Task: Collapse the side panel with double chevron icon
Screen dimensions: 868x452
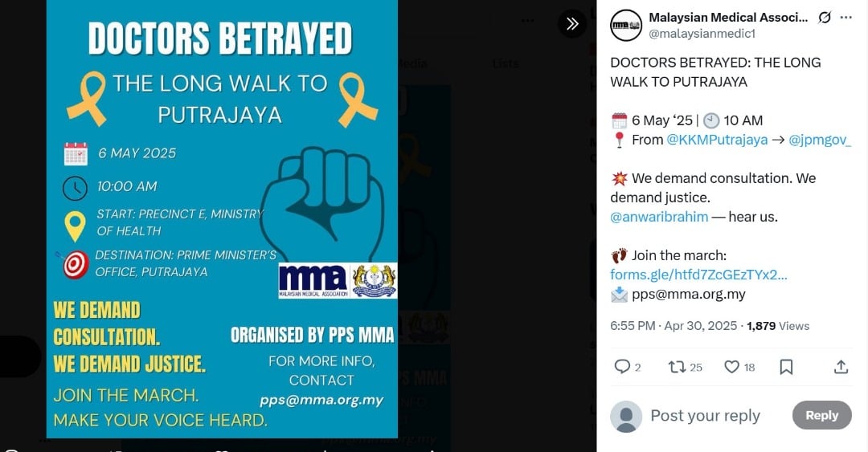Action: click(572, 24)
